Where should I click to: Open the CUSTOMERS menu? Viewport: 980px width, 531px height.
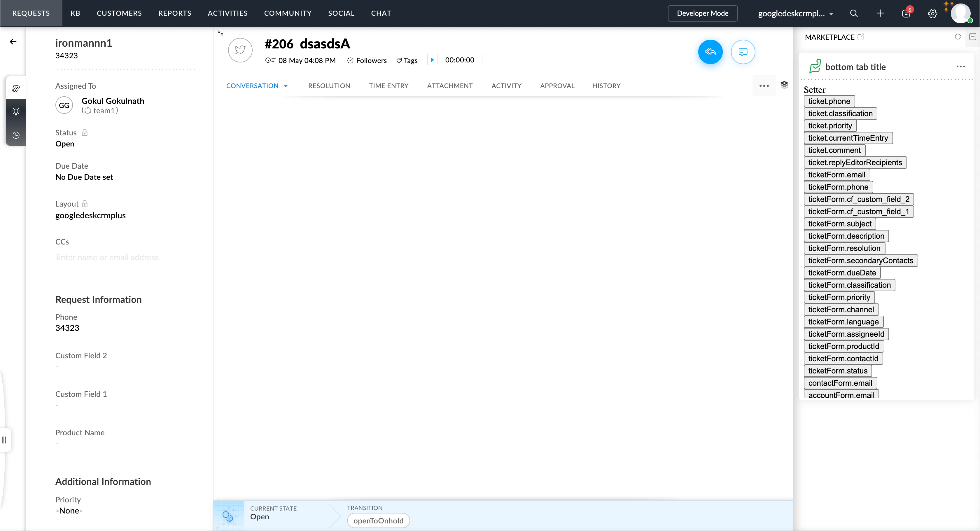point(119,13)
